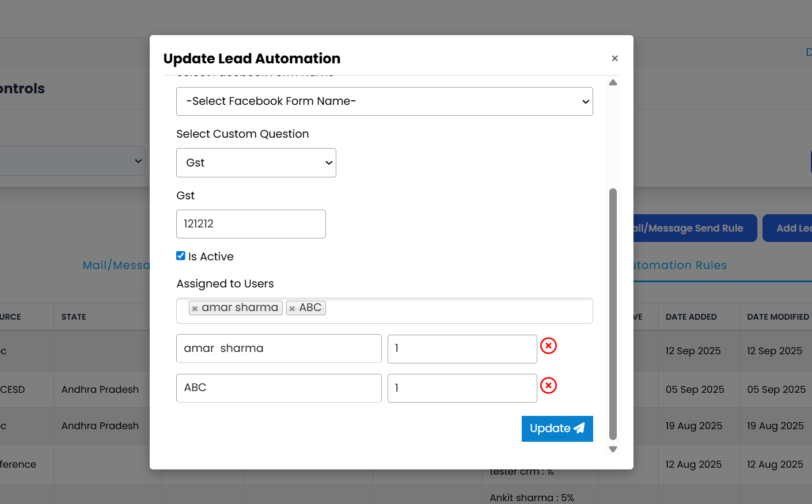Viewport: 812px width, 504px height.
Task: Click the Add Lead button on the right
Action: click(x=792, y=228)
